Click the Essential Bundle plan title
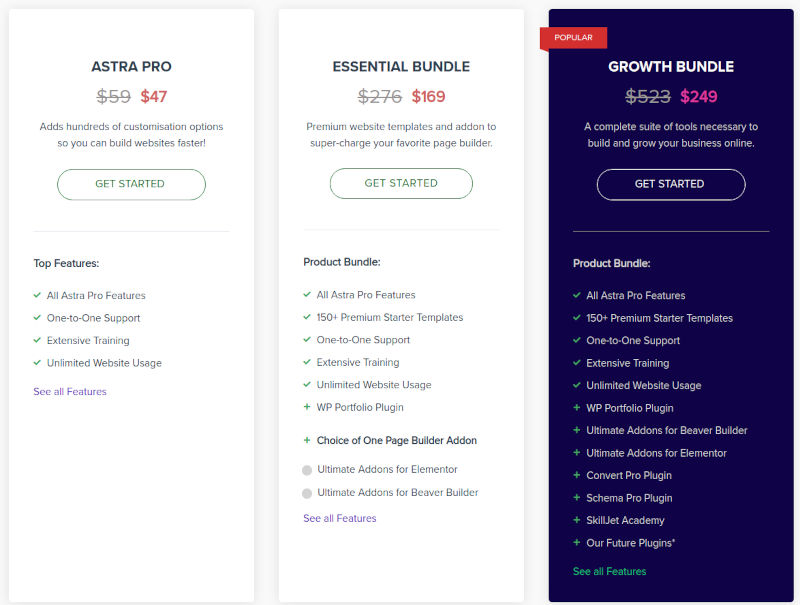Viewport: 800px width, 605px height. [401, 67]
